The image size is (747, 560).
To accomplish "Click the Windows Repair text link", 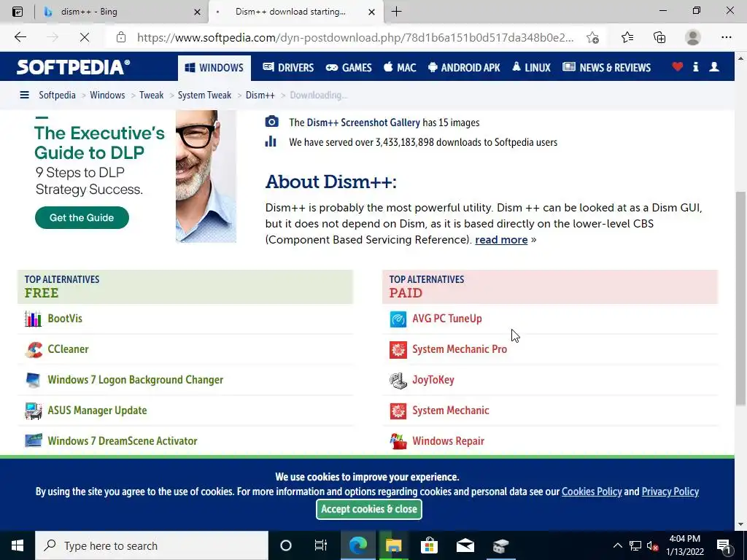I will pos(449,441).
